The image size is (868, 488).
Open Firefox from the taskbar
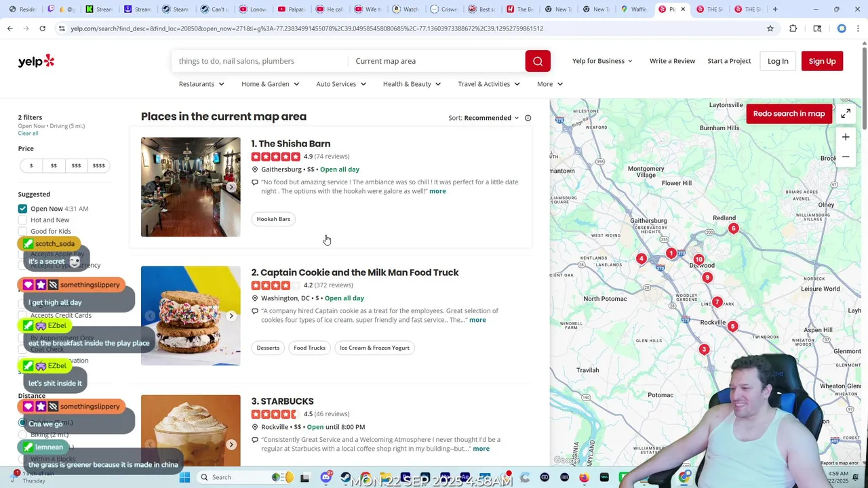(584, 477)
